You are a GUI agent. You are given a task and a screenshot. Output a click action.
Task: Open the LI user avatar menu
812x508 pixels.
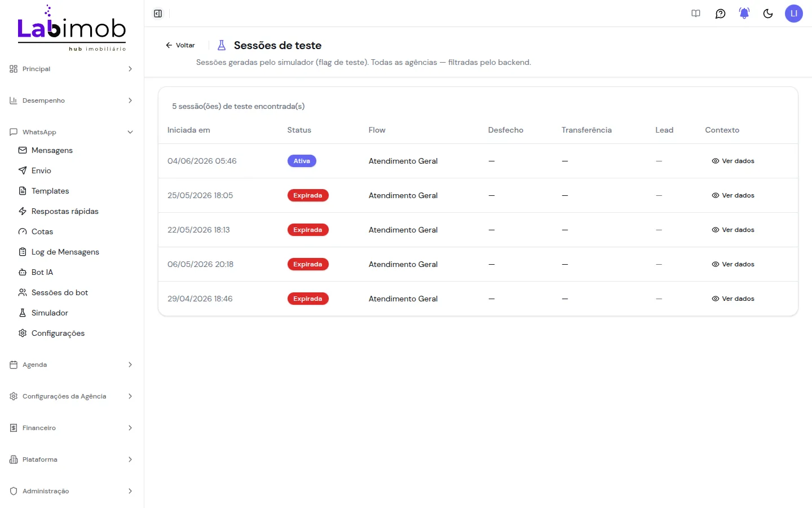[x=794, y=14]
